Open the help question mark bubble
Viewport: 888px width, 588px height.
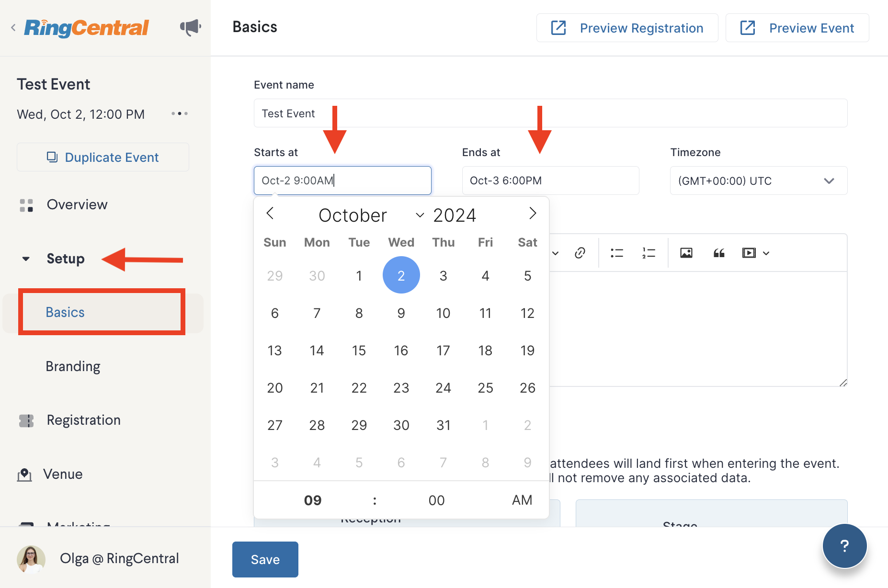pos(844,545)
